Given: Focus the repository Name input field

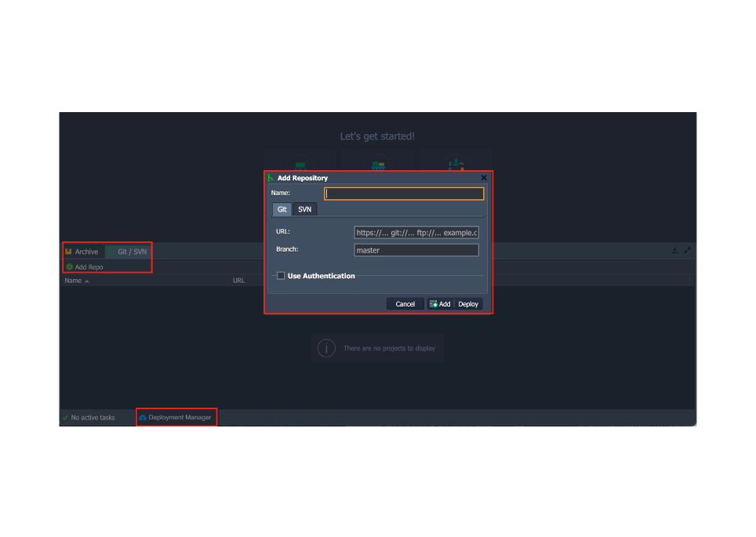Looking at the screenshot, I should point(404,194).
